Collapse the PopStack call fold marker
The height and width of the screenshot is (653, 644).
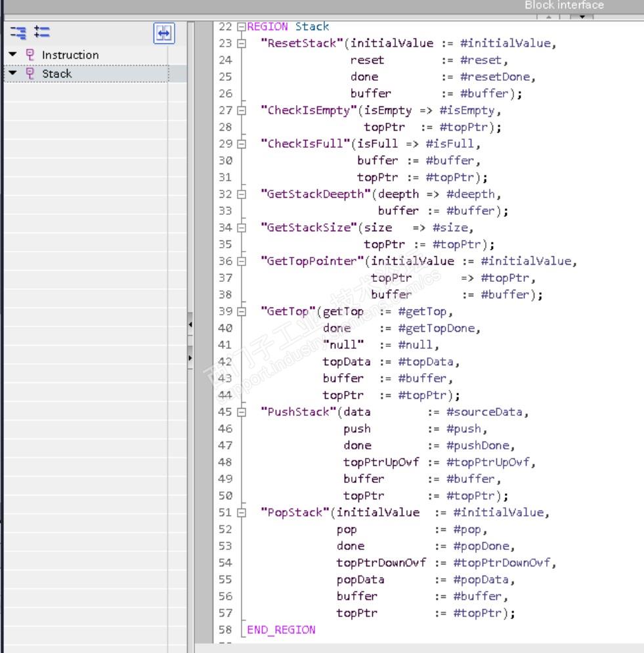pos(242,512)
